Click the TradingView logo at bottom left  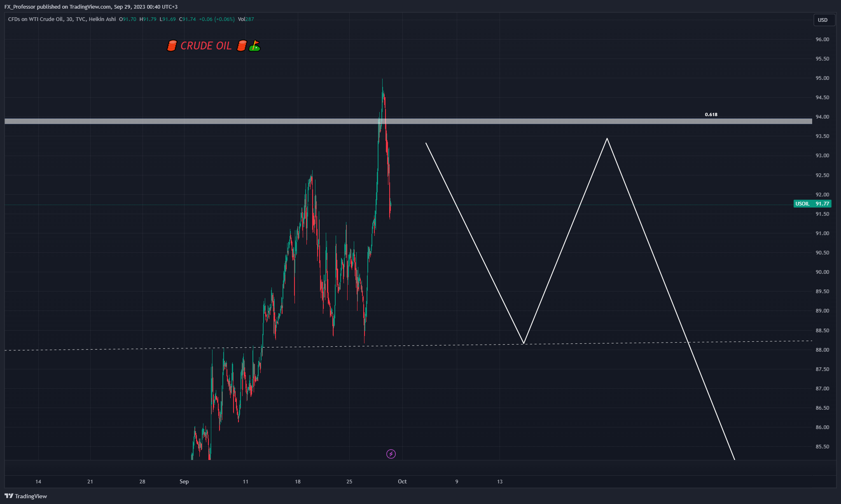[x=26, y=496]
